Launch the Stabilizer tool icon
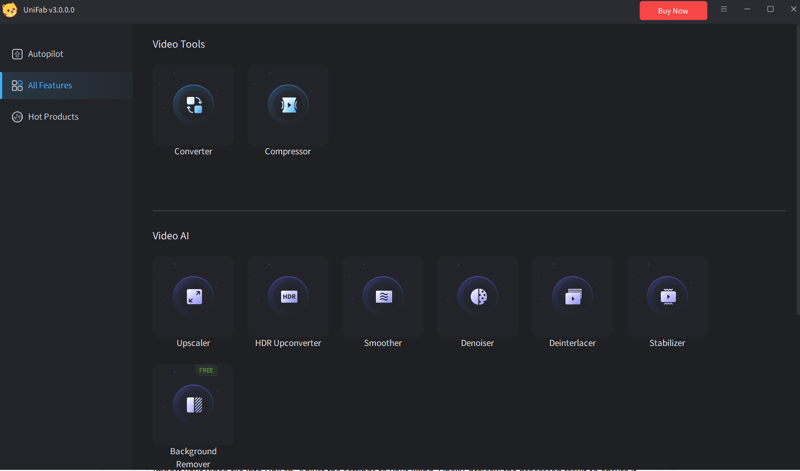The height and width of the screenshot is (471, 800). (667, 296)
